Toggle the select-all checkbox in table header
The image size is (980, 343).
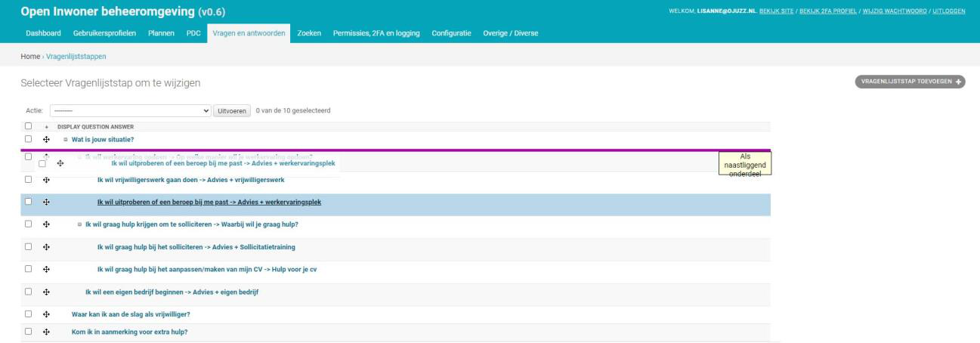click(x=28, y=126)
